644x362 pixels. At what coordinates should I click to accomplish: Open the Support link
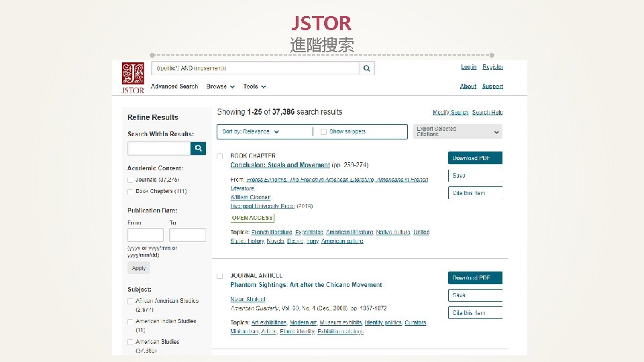click(492, 86)
